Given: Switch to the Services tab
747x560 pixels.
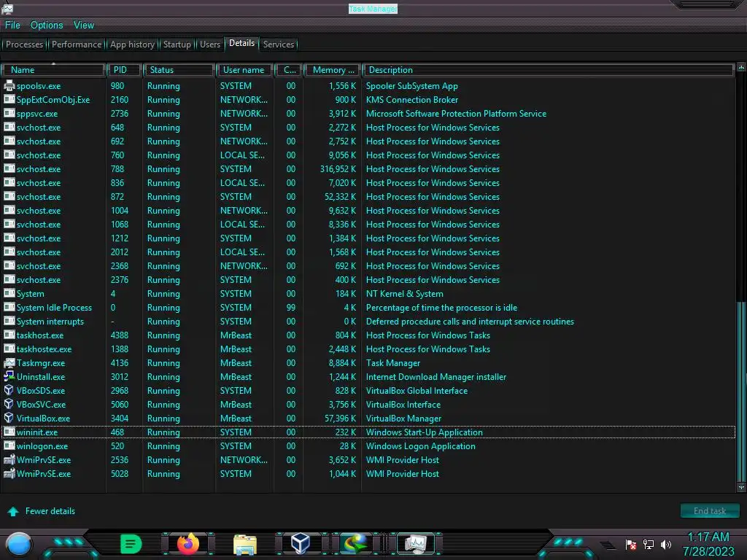Looking at the screenshot, I should (x=278, y=44).
